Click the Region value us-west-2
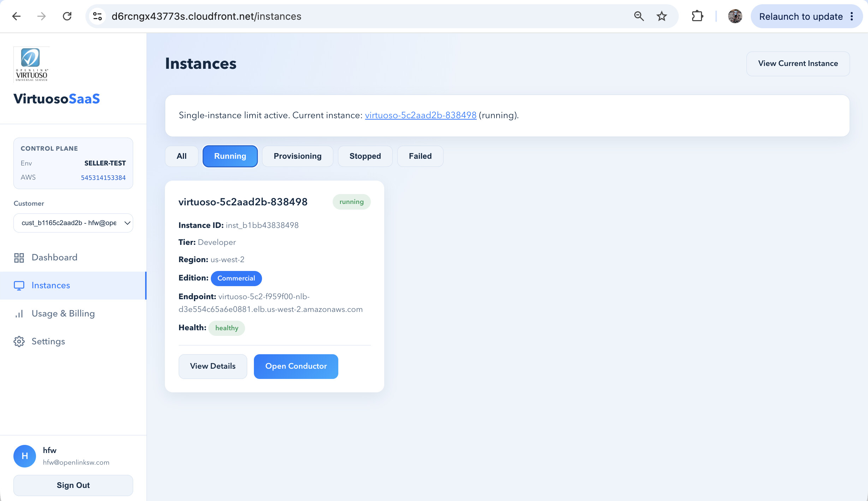Screen dimensions: 868x501 click(x=227, y=260)
